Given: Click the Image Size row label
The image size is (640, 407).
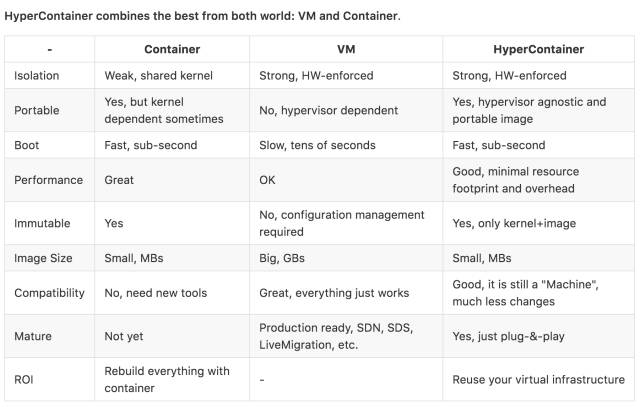Looking at the screenshot, I should (43, 258).
